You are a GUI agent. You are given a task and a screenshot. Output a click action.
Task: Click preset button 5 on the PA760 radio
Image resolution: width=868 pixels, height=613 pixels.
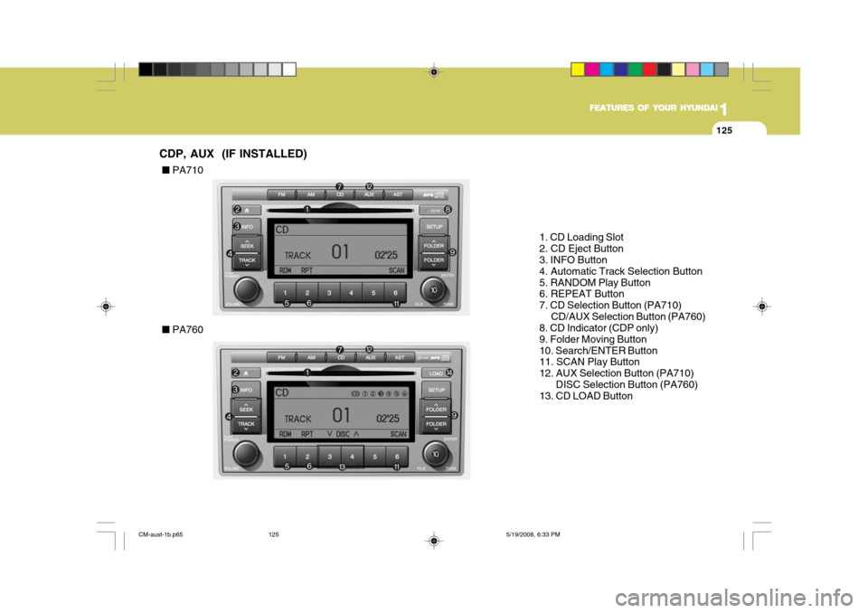pos(374,457)
